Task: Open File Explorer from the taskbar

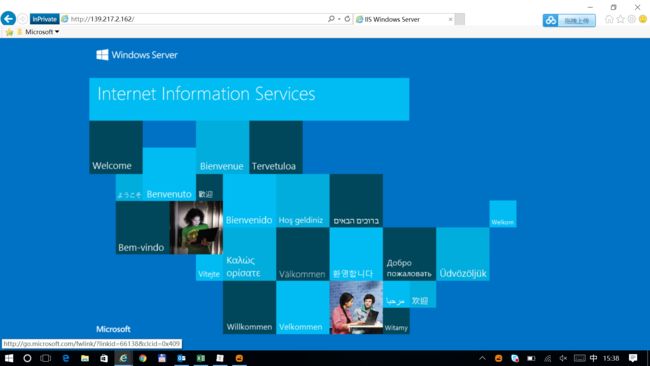Action: click(85, 358)
